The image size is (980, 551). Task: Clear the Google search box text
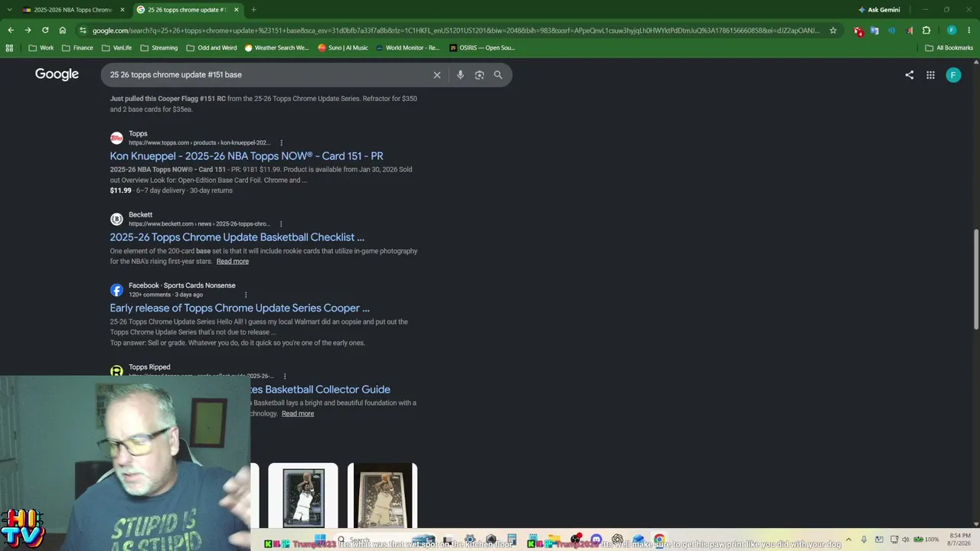click(437, 75)
